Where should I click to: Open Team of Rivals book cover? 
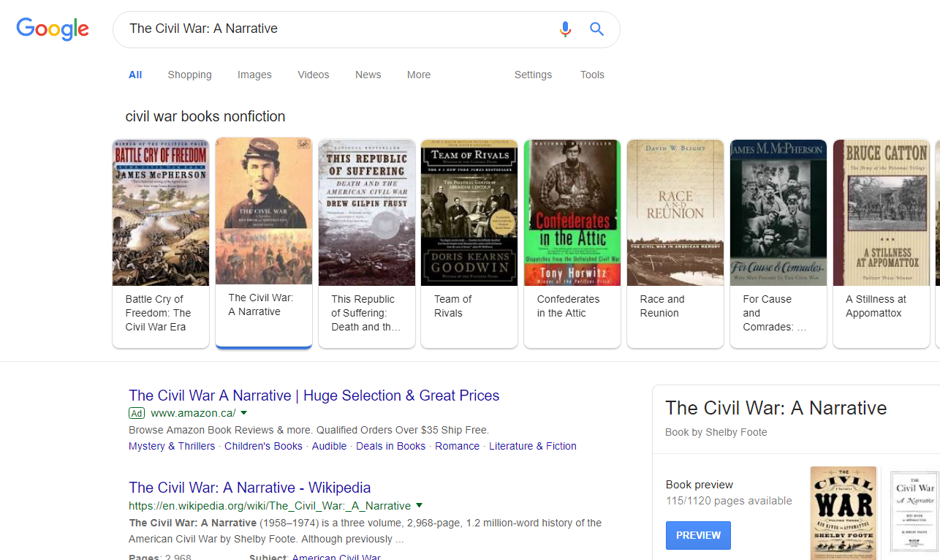pyautogui.click(x=469, y=212)
